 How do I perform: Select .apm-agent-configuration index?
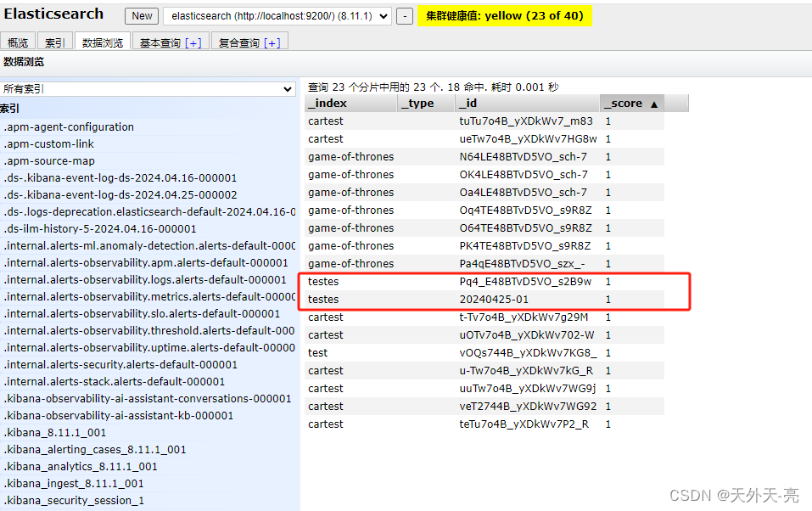click(69, 127)
